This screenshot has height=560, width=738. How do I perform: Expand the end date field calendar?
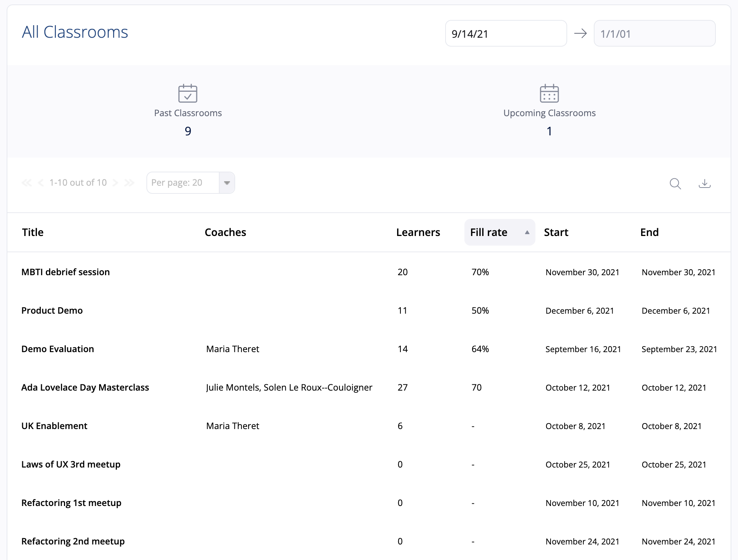654,33
